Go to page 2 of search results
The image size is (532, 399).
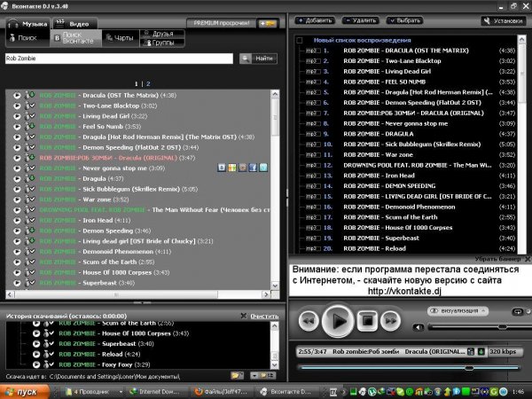coord(148,84)
